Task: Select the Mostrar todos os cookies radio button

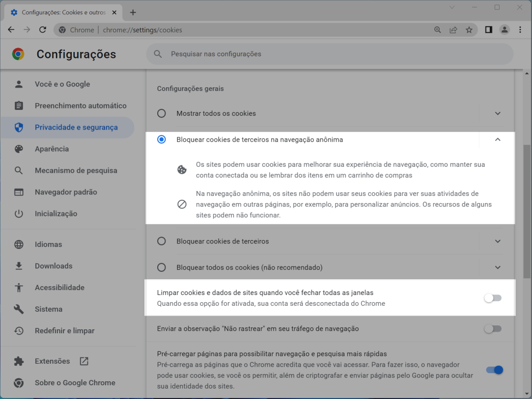Action: click(x=162, y=113)
